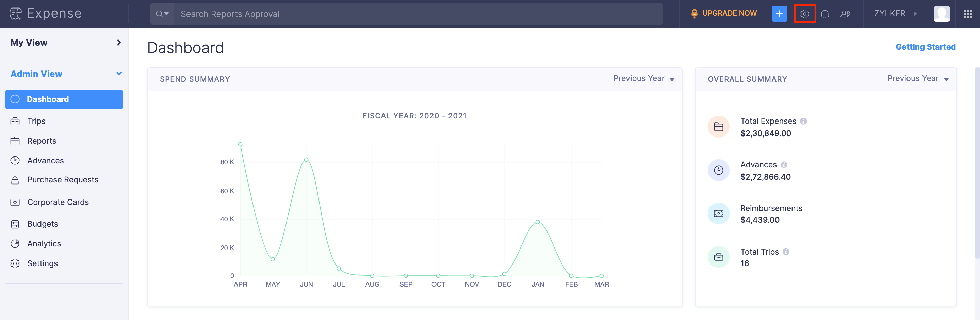This screenshot has height=320, width=980.
Task: Open the Corporate Cards section
Action: (x=58, y=202)
